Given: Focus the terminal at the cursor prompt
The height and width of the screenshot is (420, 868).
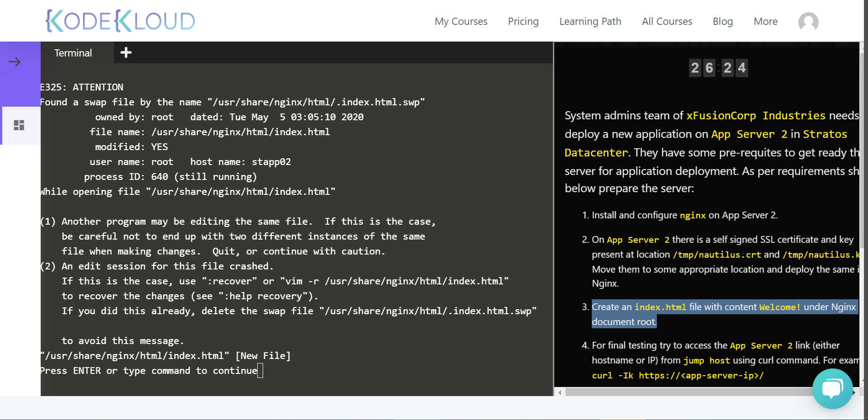Looking at the screenshot, I should click(260, 371).
